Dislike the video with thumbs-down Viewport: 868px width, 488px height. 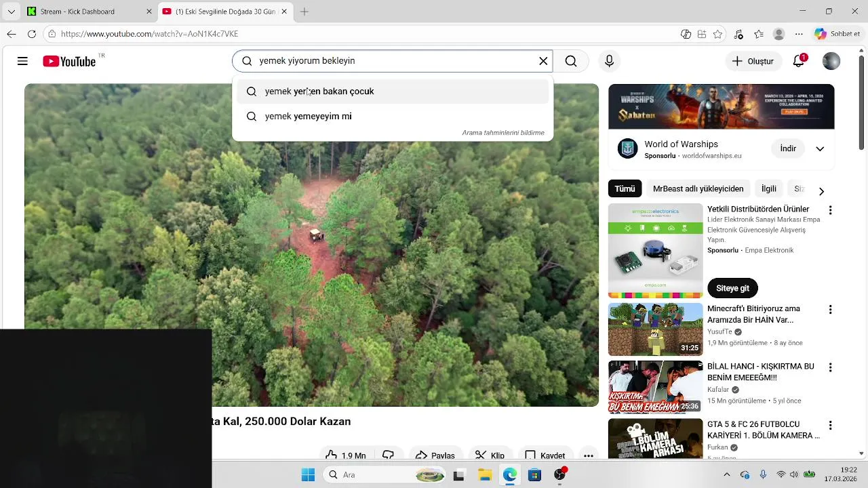(x=389, y=455)
